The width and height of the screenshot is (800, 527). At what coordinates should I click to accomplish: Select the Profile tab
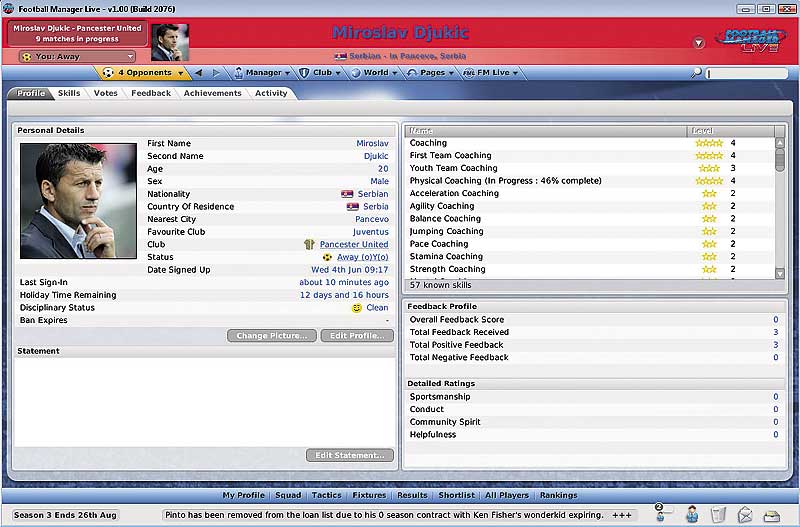tap(31, 93)
